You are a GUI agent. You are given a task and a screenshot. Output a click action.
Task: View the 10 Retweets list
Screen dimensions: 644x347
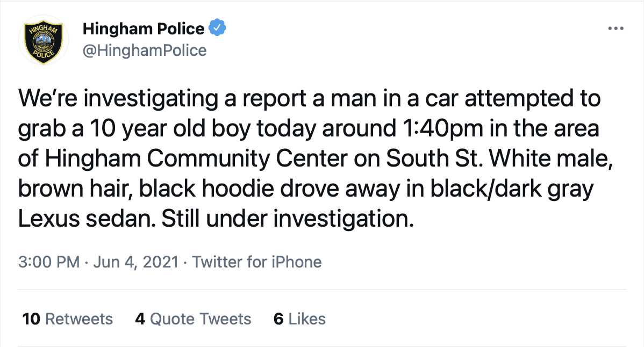[68, 319]
